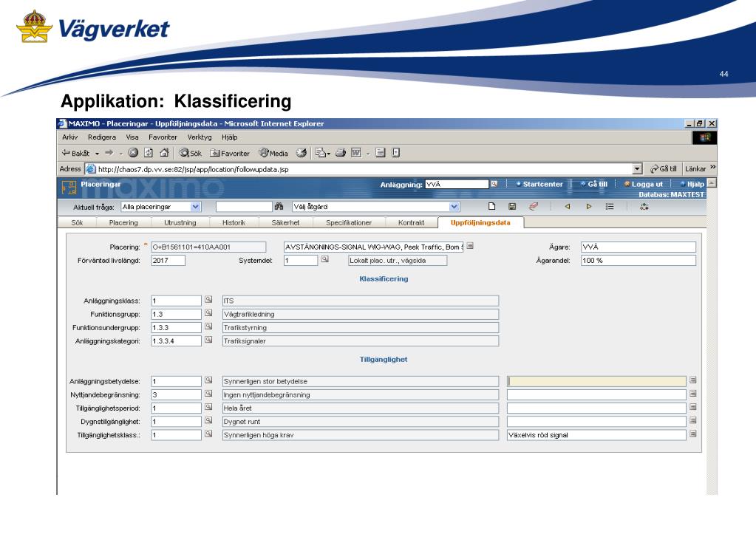Open lookup icon next to Anläggningsklass

pyautogui.click(x=208, y=300)
